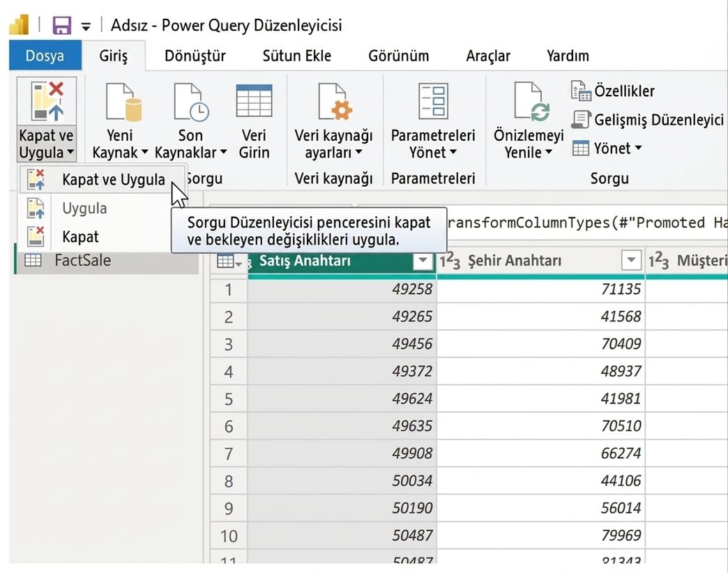Click the Veri kaynağı ayarları gear icon

pos(335,102)
